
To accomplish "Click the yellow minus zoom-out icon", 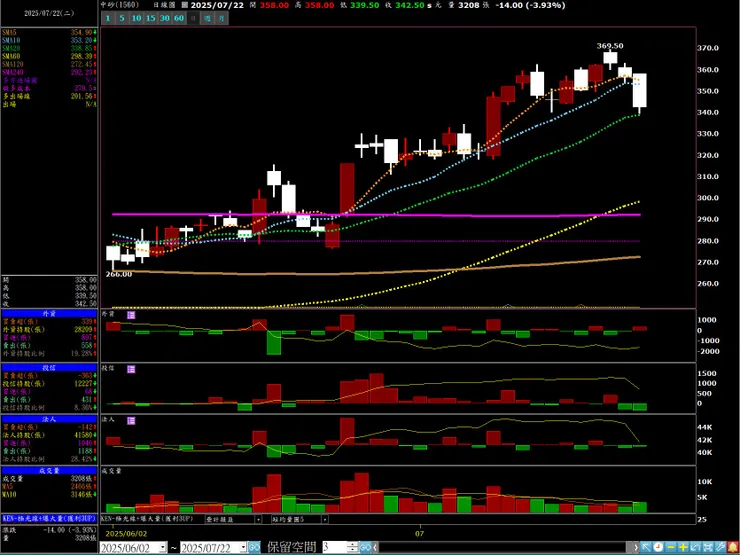I will (x=670, y=547).
